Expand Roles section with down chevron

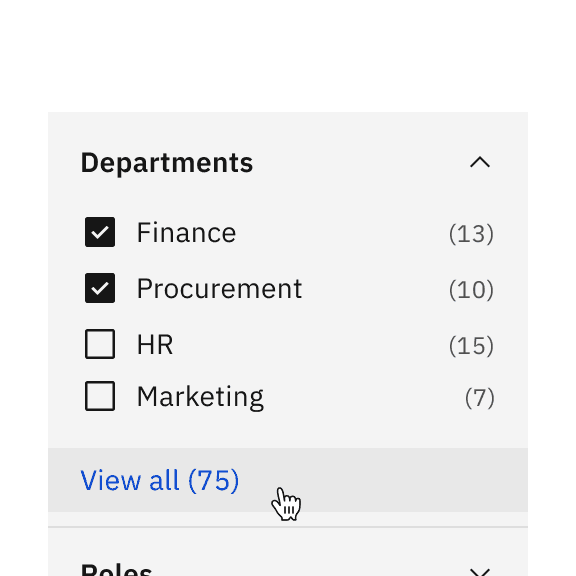[x=480, y=572]
